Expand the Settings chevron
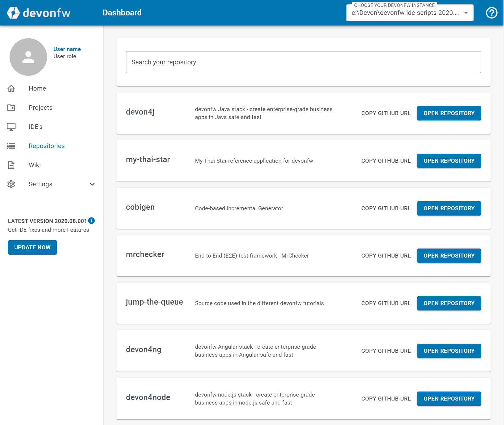Screen dimensions: 504x425 tap(92, 184)
